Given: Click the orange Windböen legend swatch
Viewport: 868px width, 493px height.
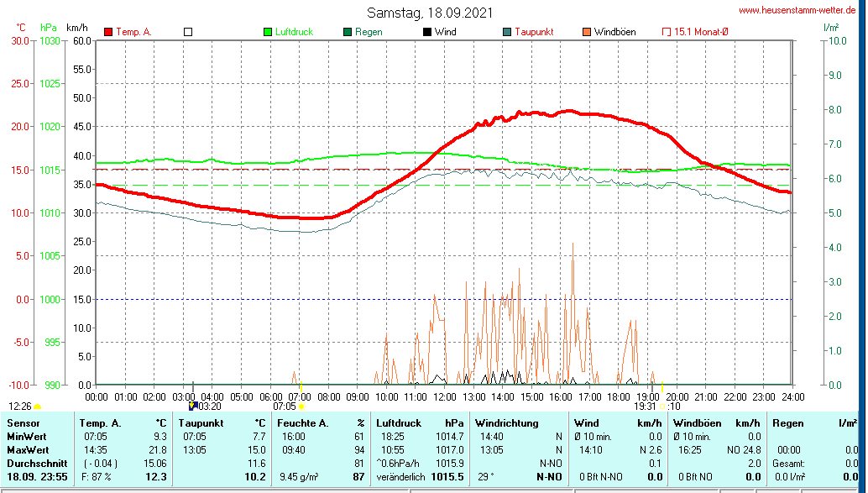Looking at the screenshot, I should (587, 32).
